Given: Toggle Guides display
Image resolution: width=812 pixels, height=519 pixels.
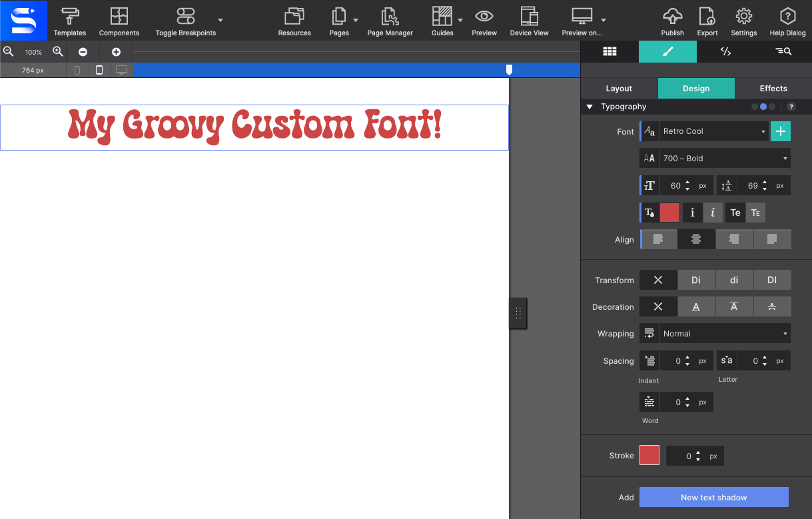Looking at the screenshot, I should pos(442,21).
